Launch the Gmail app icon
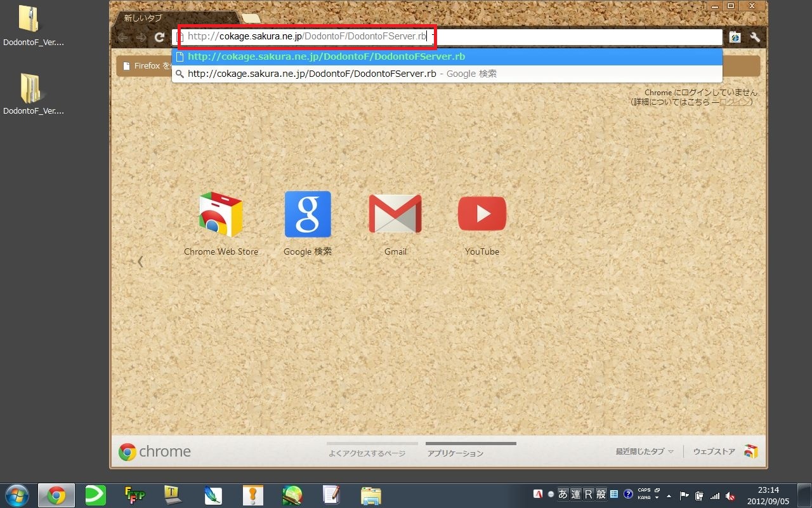Image resolution: width=812 pixels, height=508 pixels. pyautogui.click(x=395, y=215)
